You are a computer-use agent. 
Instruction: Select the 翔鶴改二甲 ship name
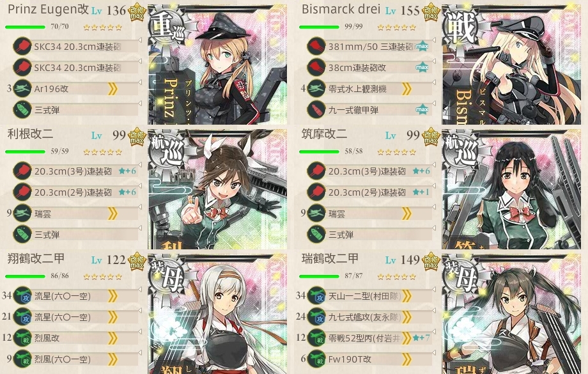click(x=36, y=258)
